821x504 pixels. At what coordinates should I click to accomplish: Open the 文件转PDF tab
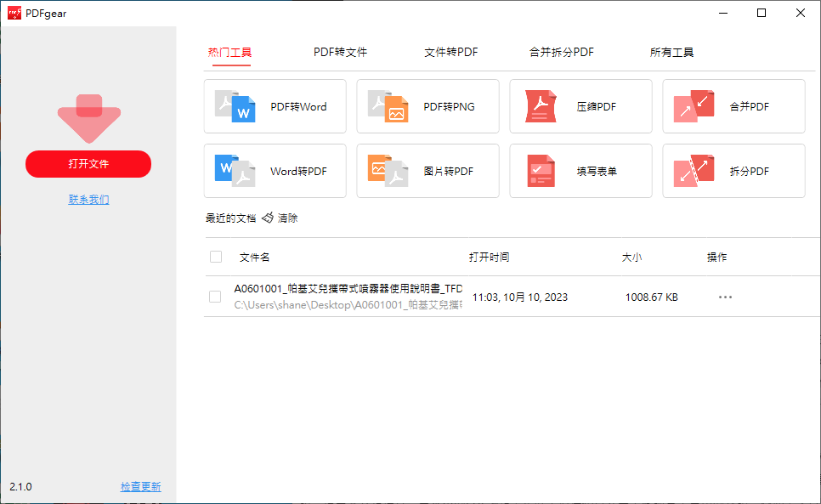click(x=450, y=53)
